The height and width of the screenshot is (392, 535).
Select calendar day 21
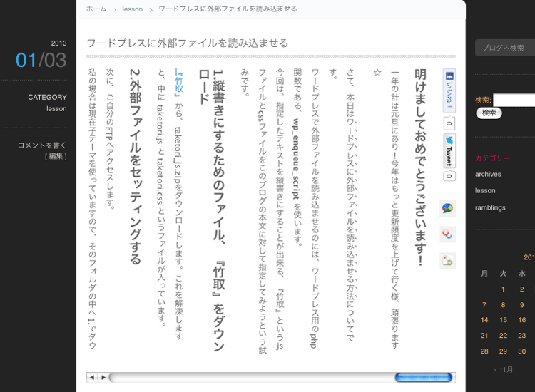click(484, 336)
